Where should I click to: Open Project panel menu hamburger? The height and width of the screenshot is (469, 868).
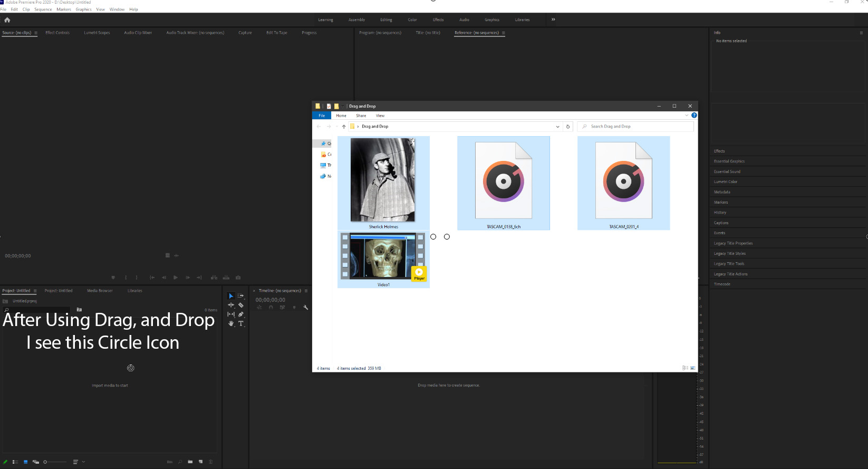click(35, 291)
